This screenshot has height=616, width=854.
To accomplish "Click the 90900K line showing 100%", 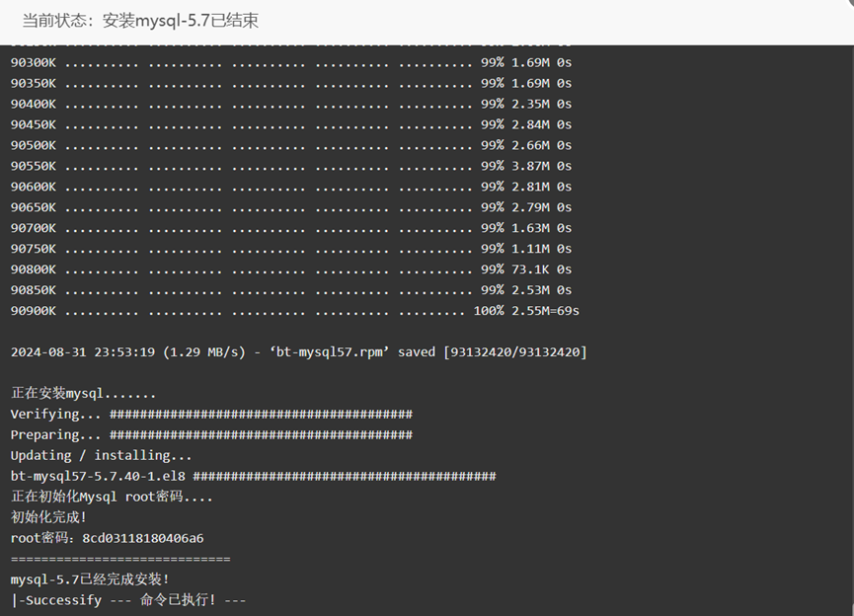I will point(294,311).
